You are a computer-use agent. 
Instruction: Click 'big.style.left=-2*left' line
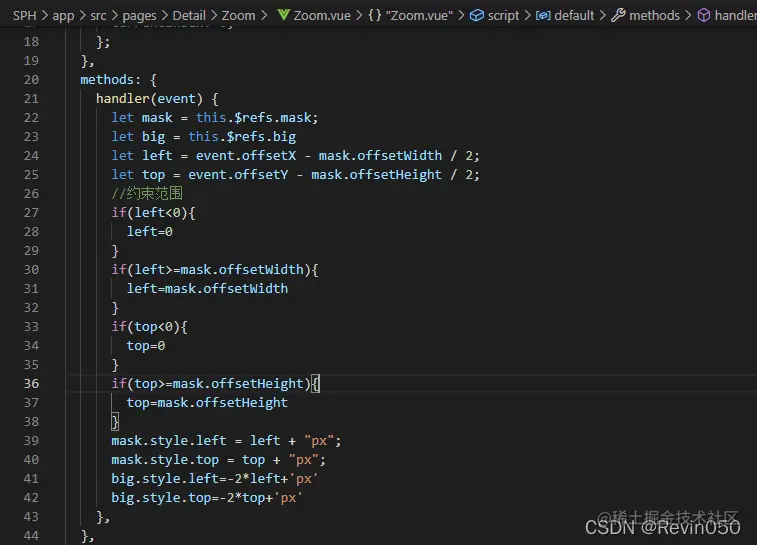coord(214,478)
